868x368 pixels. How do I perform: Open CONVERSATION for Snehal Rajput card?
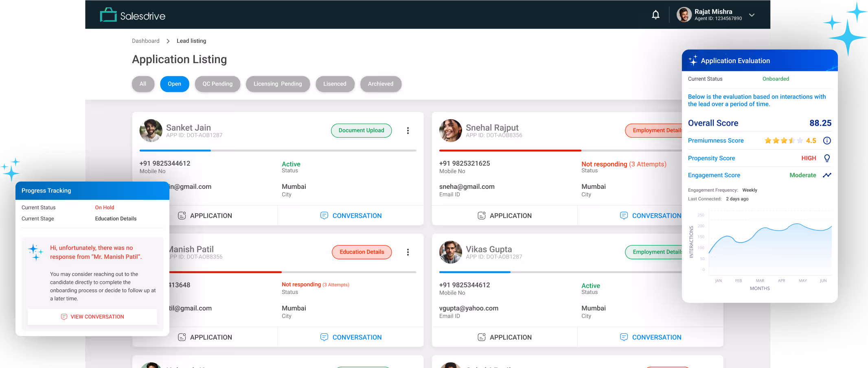[657, 216]
